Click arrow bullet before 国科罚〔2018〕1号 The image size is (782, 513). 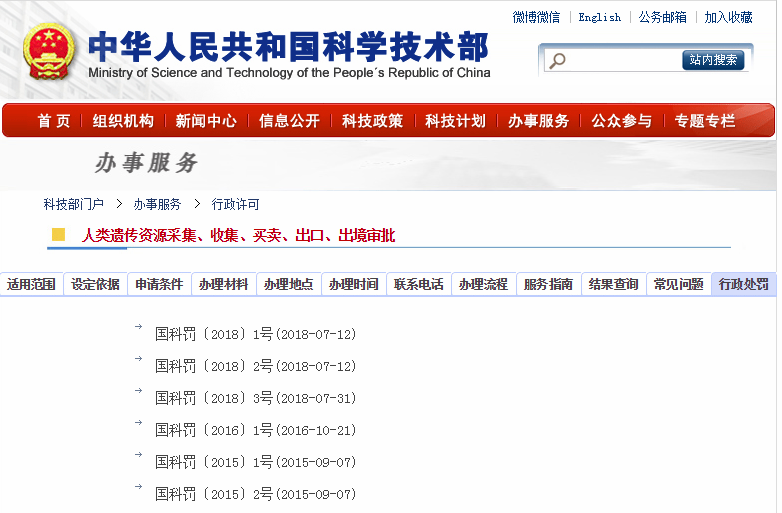(x=138, y=326)
